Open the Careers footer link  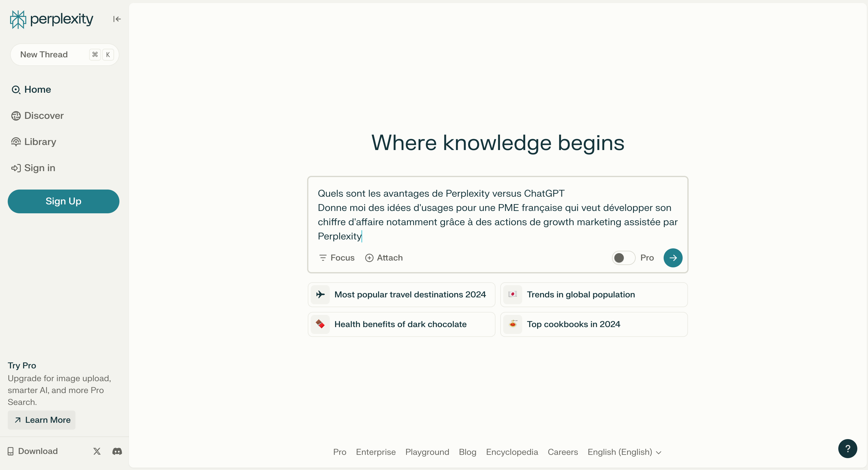pyautogui.click(x=563, y=452)
